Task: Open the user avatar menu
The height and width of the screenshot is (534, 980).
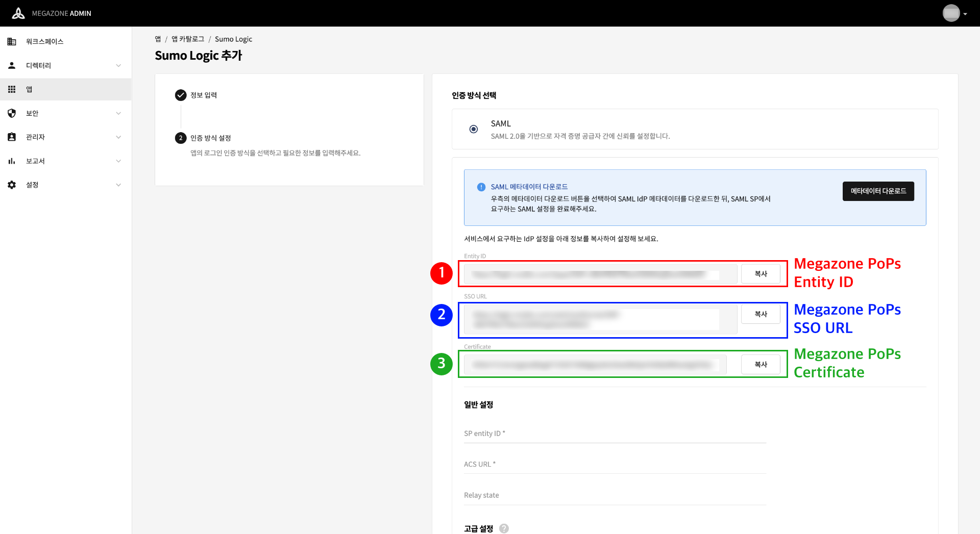Action: click(x=951, y=13)
